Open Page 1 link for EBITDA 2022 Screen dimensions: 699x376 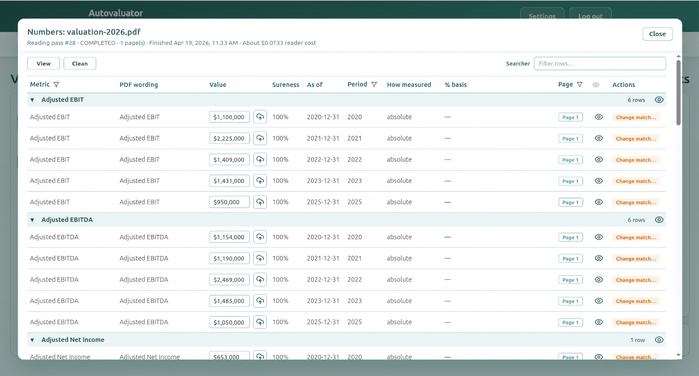coord(571,280)
